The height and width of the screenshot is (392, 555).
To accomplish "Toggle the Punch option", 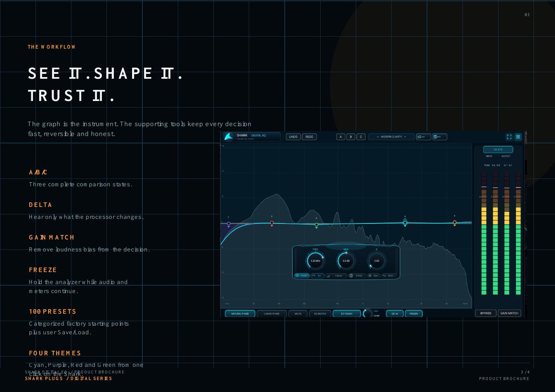I will (347, 314).
